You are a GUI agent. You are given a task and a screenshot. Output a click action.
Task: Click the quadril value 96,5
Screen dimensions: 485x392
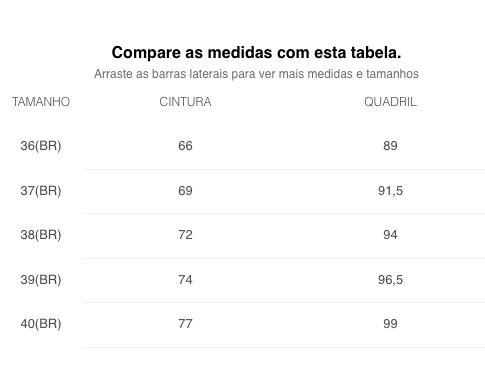(390, 279)
